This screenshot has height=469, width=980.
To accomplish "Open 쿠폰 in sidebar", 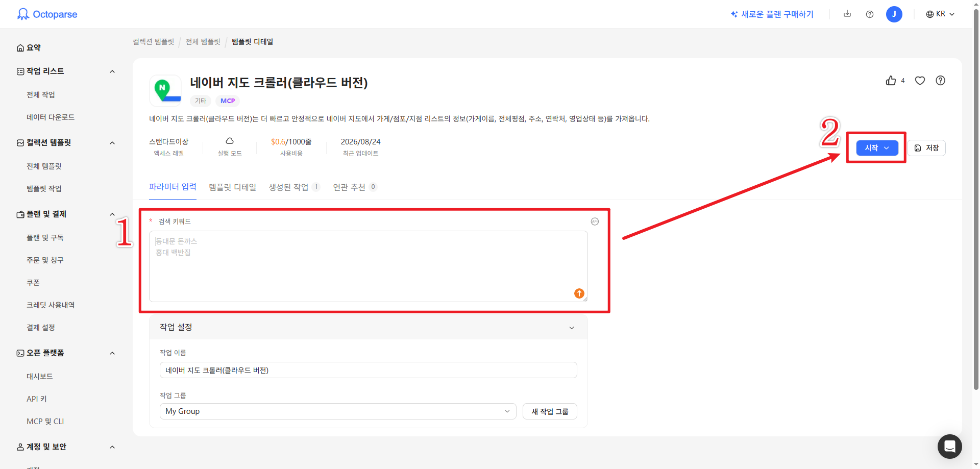I will click(x=33, y=283).
